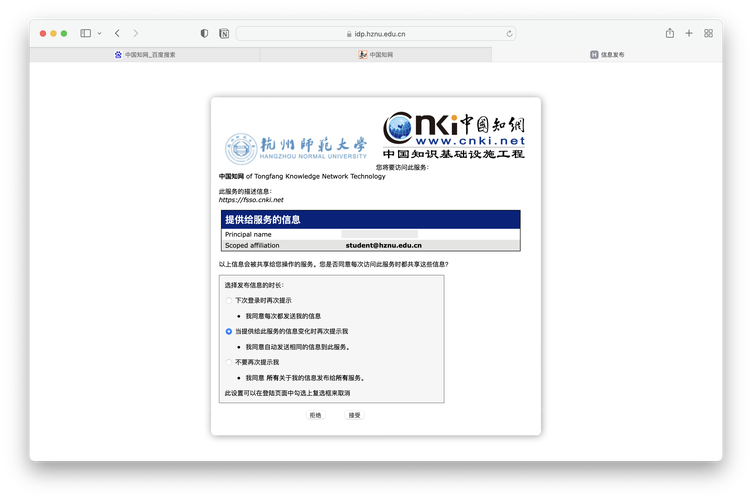Open a new tab with plus icon
This screenshot has width=752, height=500.
(x=689, y=33)
